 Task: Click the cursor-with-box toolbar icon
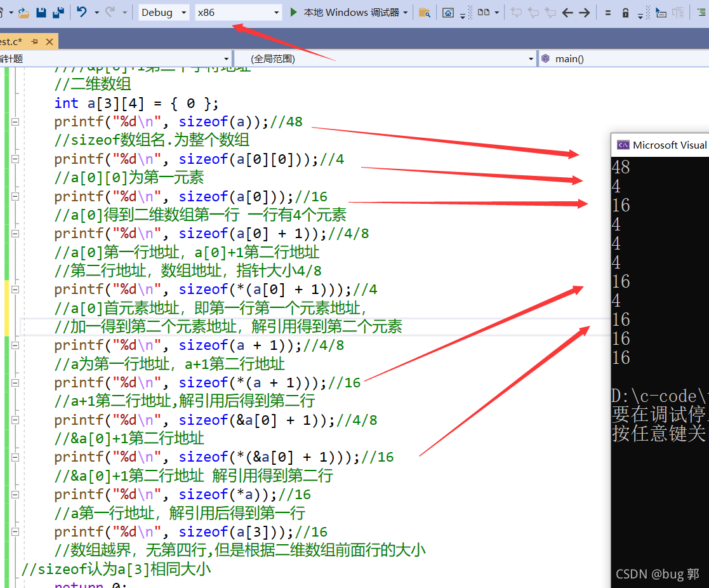pos(661,13)
